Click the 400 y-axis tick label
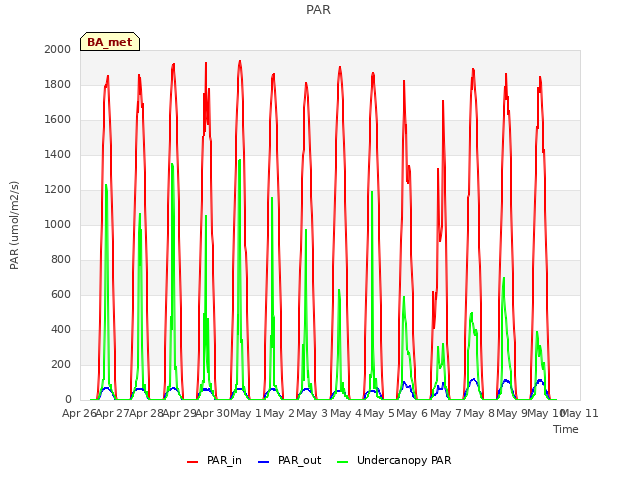640x480 pixels. (x=61, y=329)
